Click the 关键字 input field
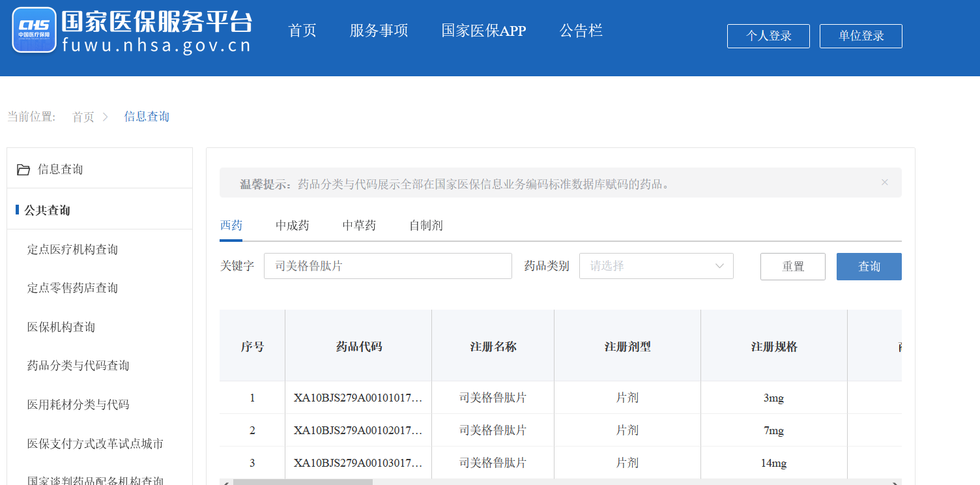The width and height of the screenshot is (980, 485). [x=388, y=266]
